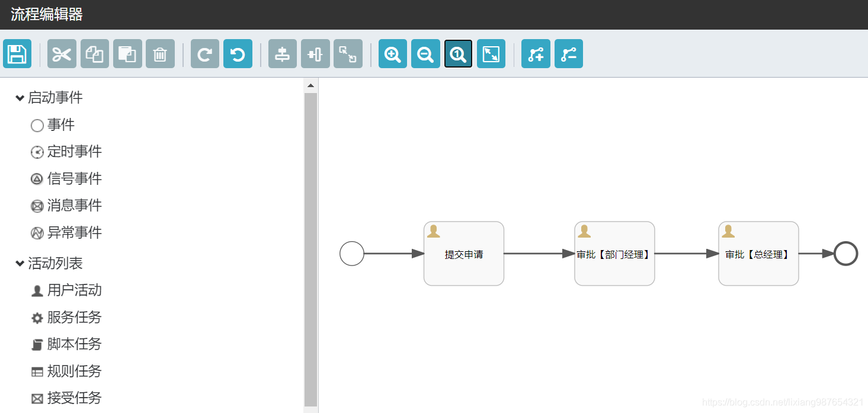Select the arrow from start event to 提交申请

pyautogui.click(x=394, y=254)
